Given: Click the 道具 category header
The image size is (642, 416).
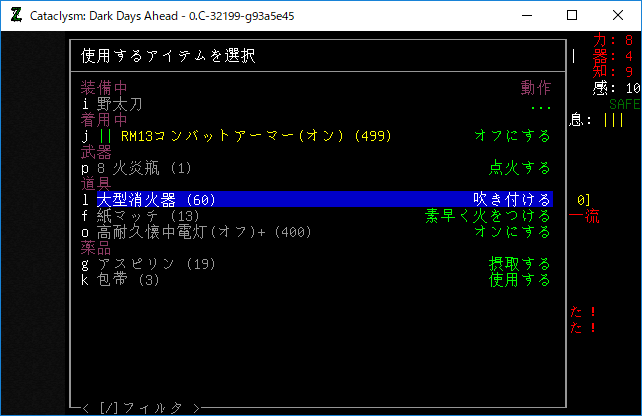Looking at the screenshot, I should point(96,184).
